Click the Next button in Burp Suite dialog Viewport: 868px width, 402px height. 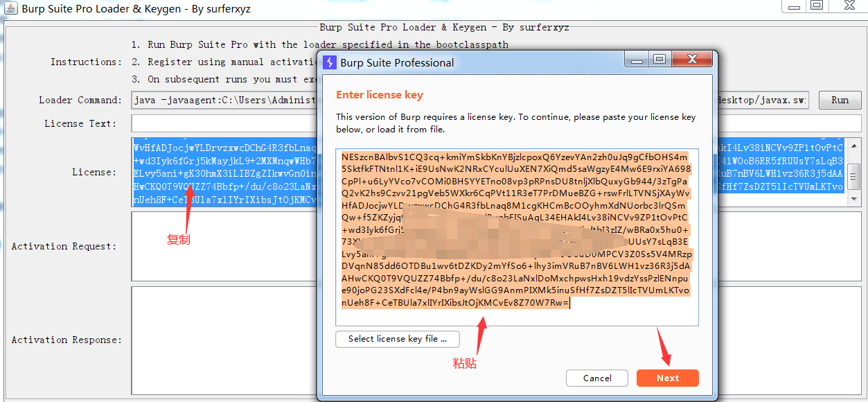pos(667,378)
